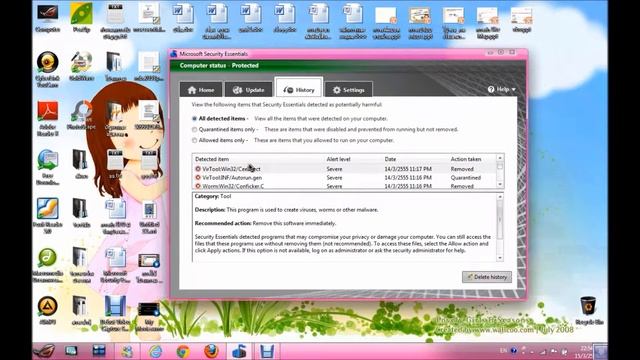The image size is (640, 360).
Task: Open the disc and microphone desktop icon
Action: (81, 66)
